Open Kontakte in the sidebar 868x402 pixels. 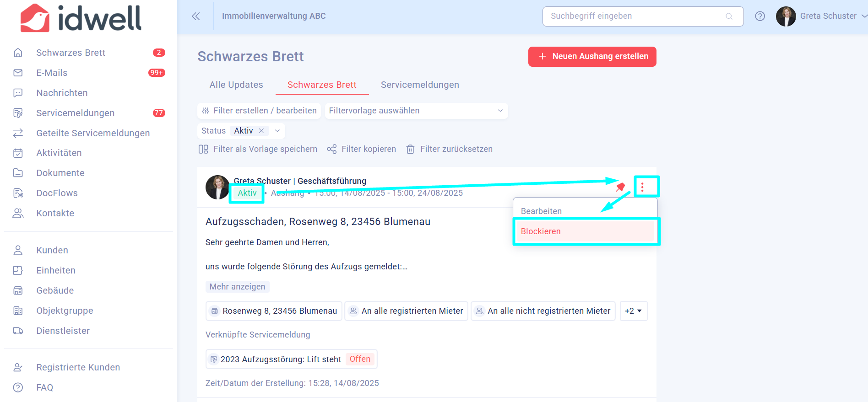[55, 213]
